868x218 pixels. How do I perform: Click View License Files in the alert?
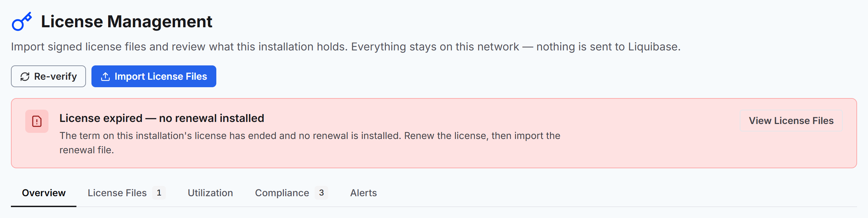pyautogui.click(x=791, y=121)
